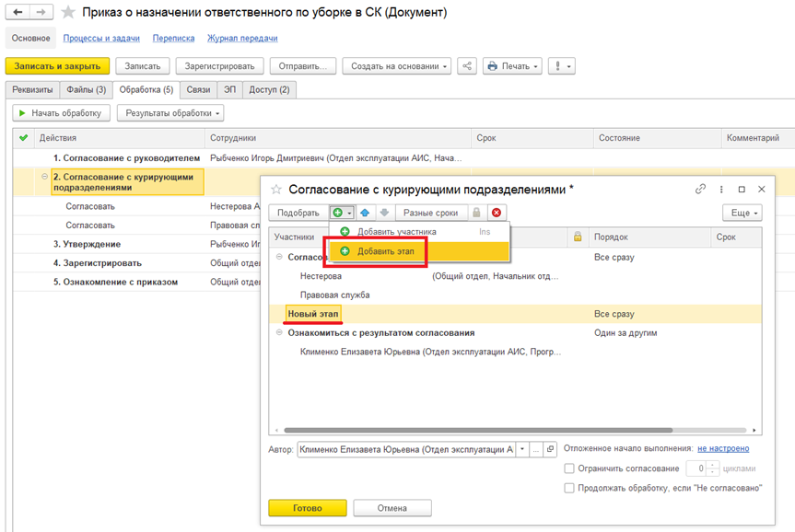Open the Автор card with open icon

point(550,449)
